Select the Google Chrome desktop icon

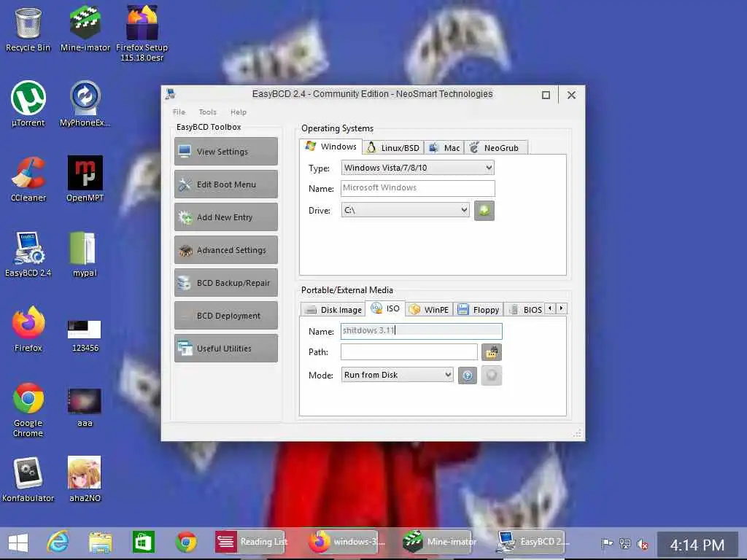pos(28,410)
